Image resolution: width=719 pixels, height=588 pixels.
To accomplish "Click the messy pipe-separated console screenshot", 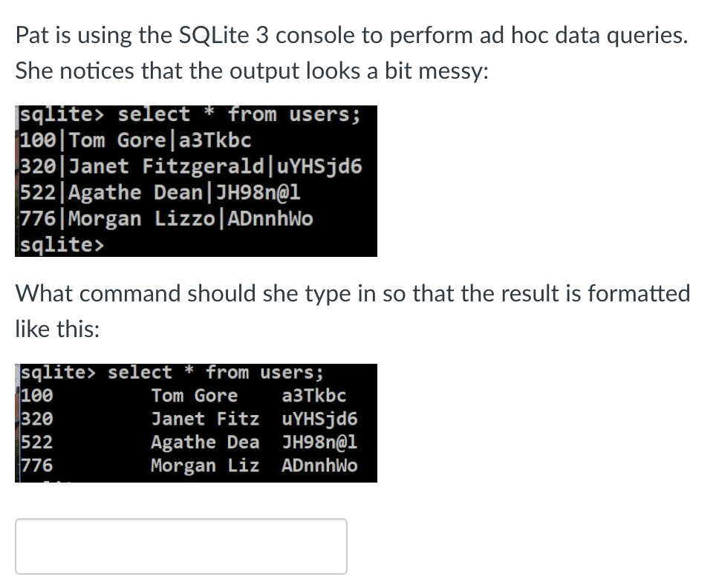I will (x=196, y=180).
